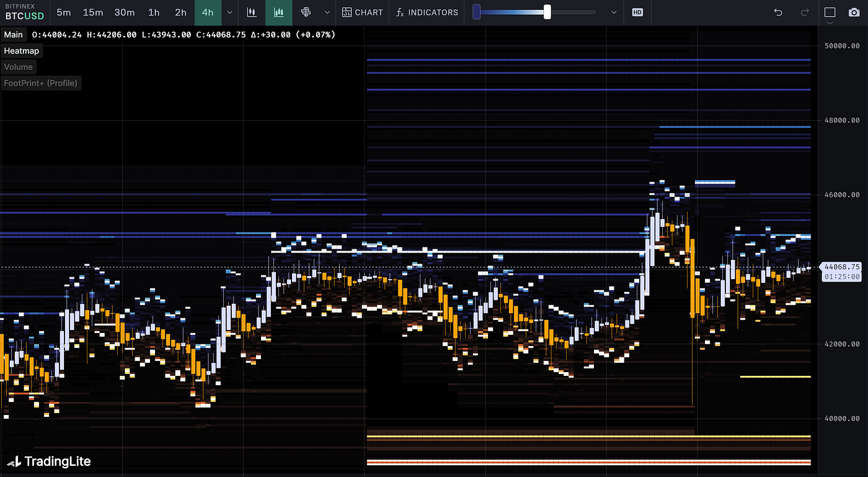The width and height of the screenshot is (868, 477).
Task: Click the 50000.00 price axis label
Action: 842,46
